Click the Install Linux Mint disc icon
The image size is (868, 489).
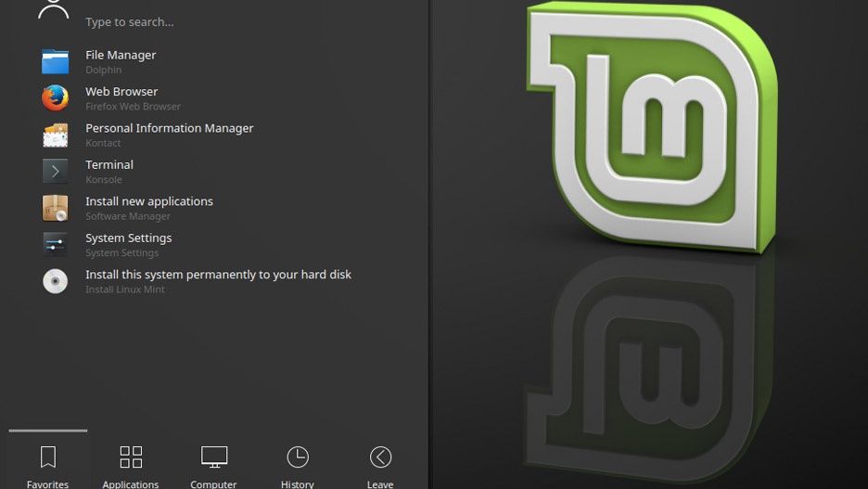[56, 281]
